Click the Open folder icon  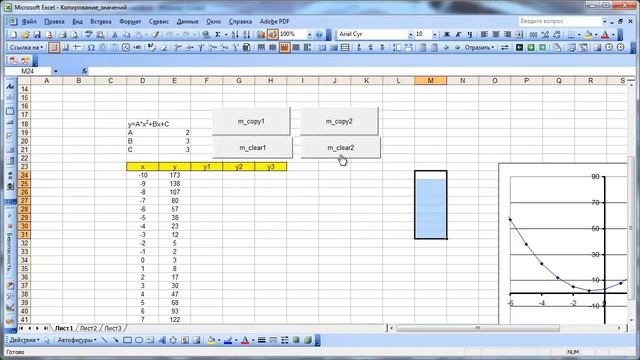point(25,35)
